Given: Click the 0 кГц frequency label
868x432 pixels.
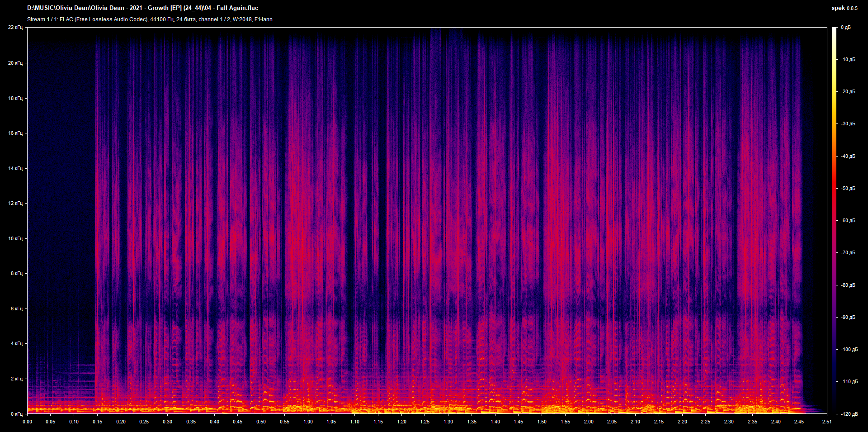Looking at the screenshot, I should [17, 414].
